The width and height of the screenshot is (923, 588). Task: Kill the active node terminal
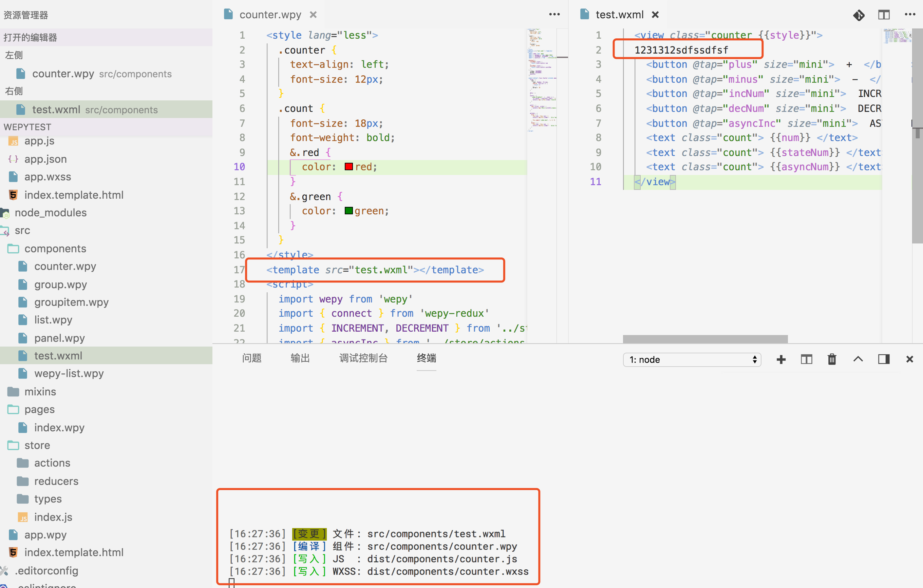[832, 359]
